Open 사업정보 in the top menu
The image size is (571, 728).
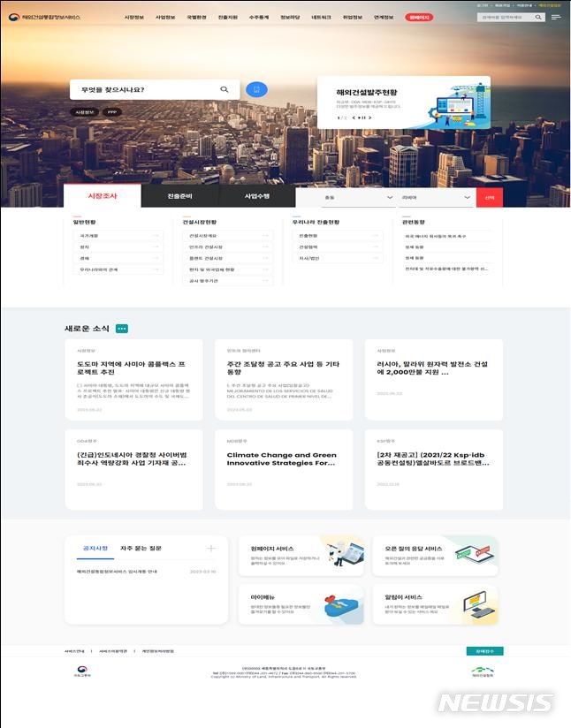click(165, 17)
